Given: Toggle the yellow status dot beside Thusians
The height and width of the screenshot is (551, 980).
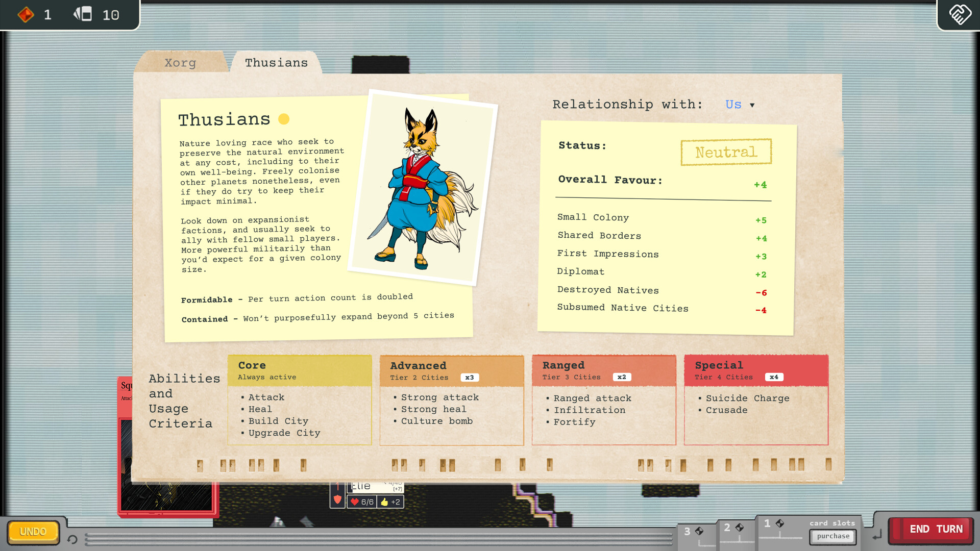Looking at the screenshot, I should (283, 119).
